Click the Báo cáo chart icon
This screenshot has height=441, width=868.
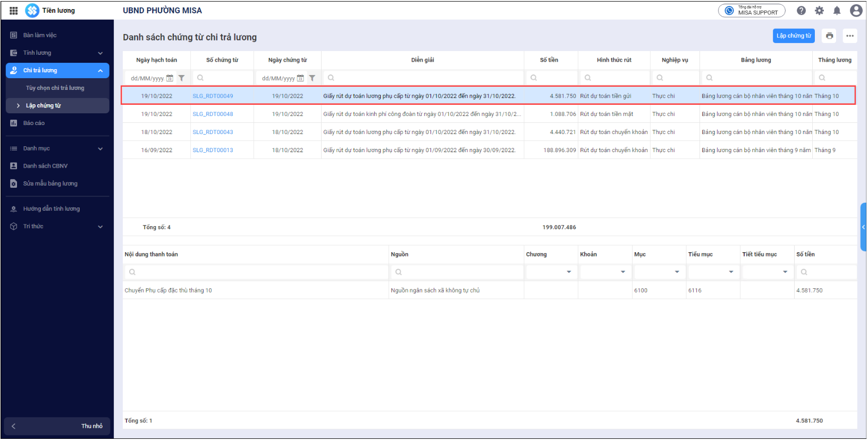click(14, 123)
